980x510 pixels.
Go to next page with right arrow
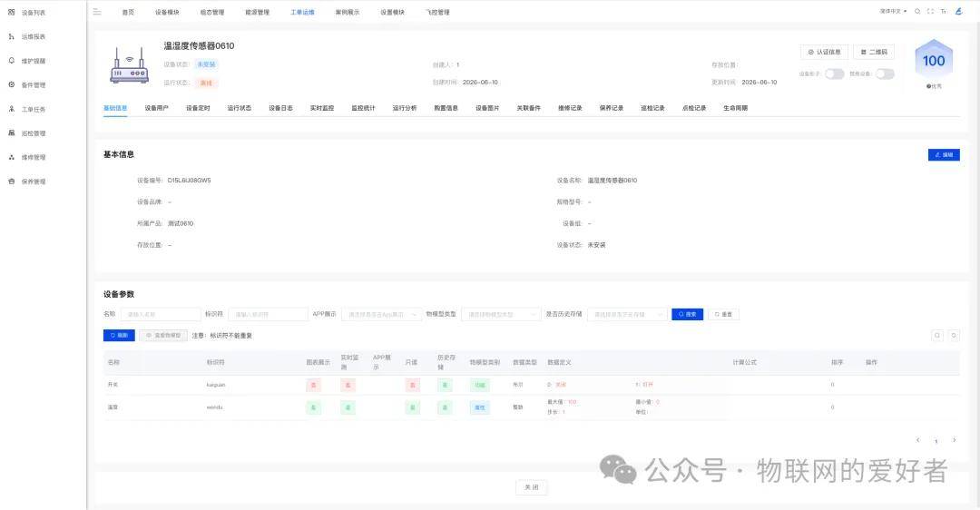[x=954, y=440]
